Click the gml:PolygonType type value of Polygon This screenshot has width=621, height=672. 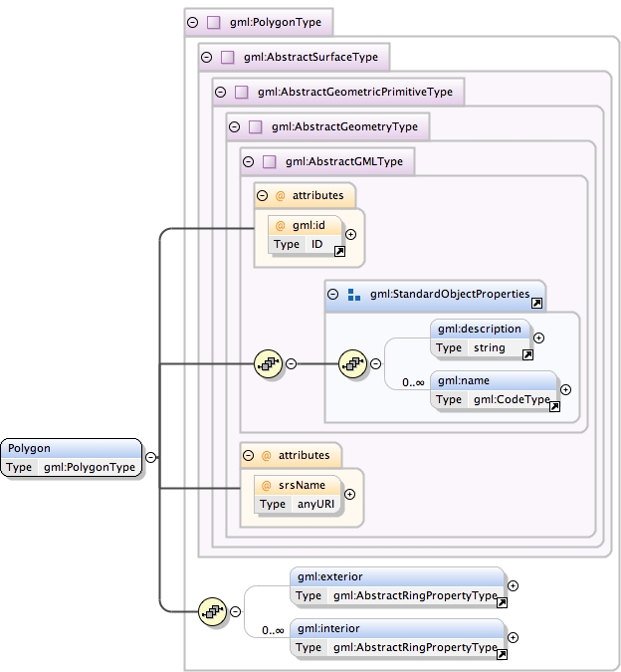coord(90,467)
